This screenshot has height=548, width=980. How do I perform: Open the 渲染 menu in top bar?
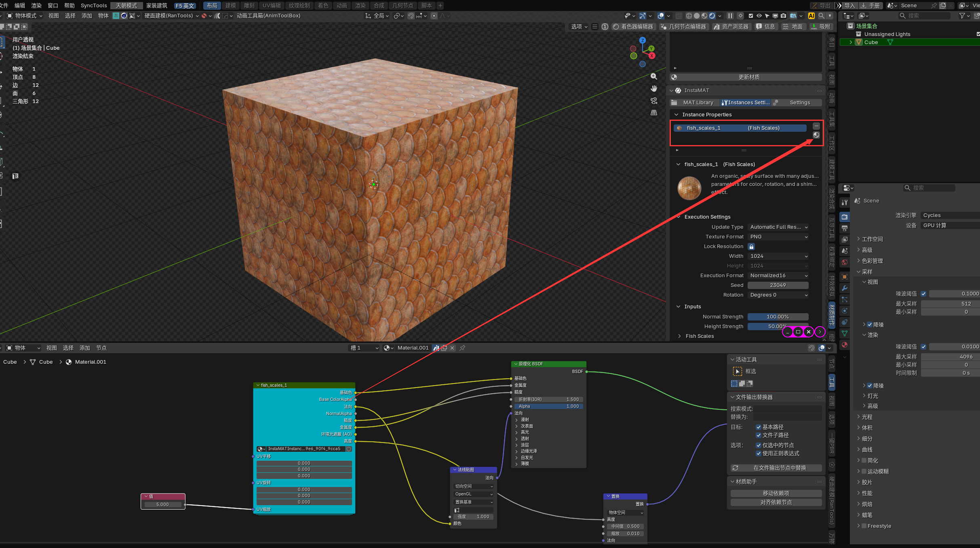tap(36, 5)
